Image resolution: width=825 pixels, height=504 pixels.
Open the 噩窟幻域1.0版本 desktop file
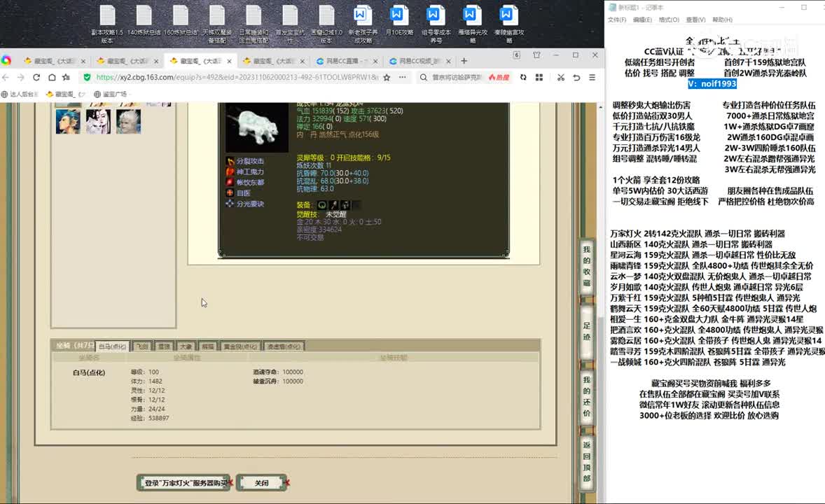pyautogui.click(x=326, y=24)
